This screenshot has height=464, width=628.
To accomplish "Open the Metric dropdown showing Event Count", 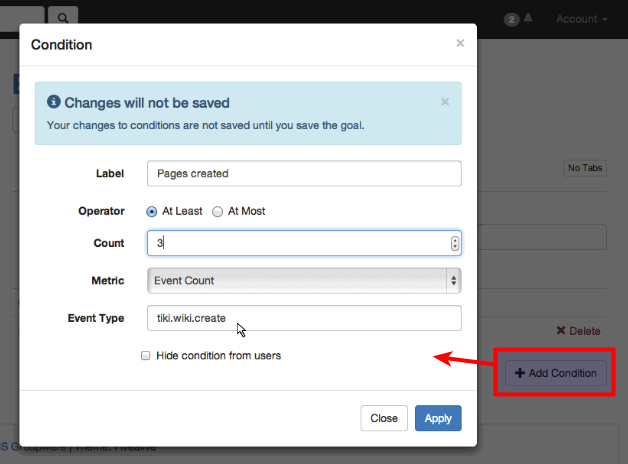I will tap(303, 281).
